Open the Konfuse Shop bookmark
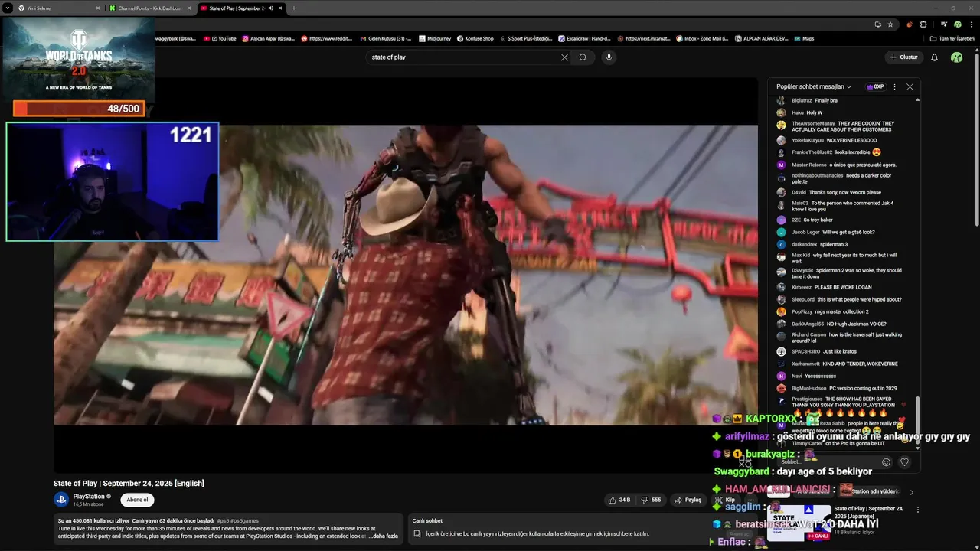Image resolution: width=980 pixels, height=551 pixels. [475, 38]
